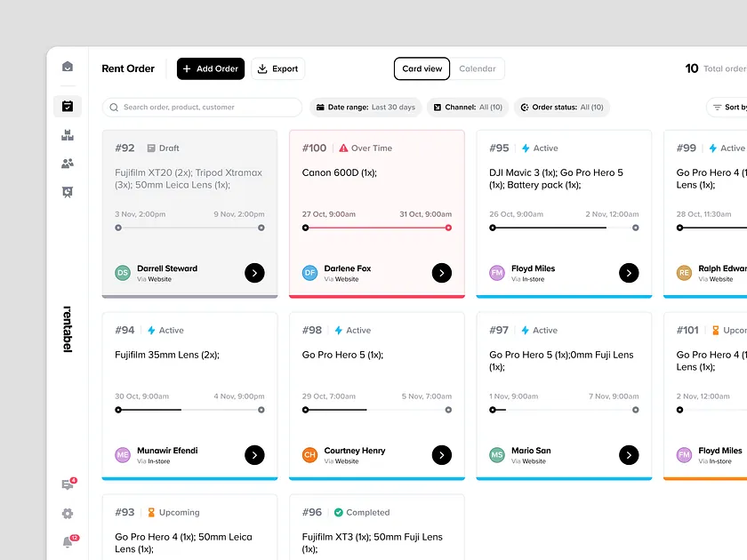
Task: Switch to Calendar view
Action: click(478, 68)
